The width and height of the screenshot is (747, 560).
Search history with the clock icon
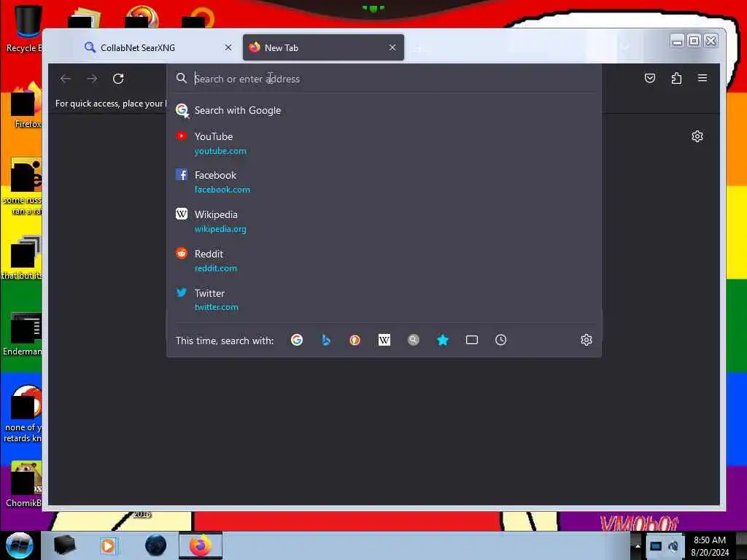click(x=500, y=340)
